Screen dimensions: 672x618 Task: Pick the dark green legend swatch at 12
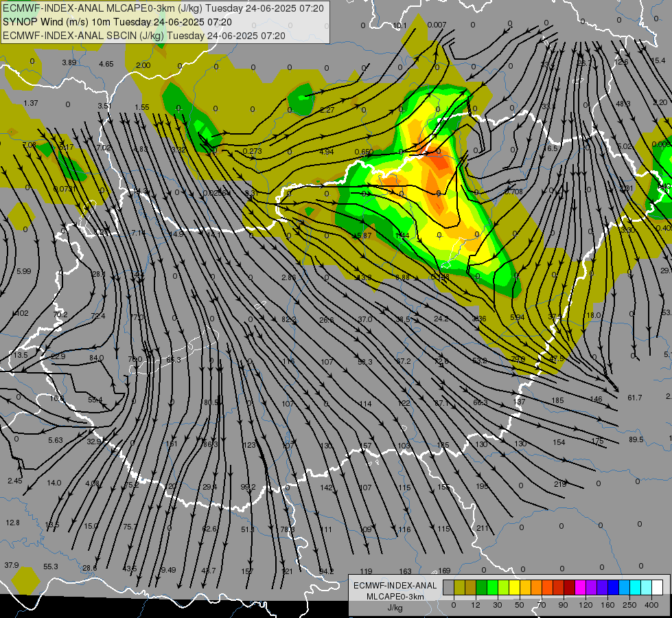482,587
